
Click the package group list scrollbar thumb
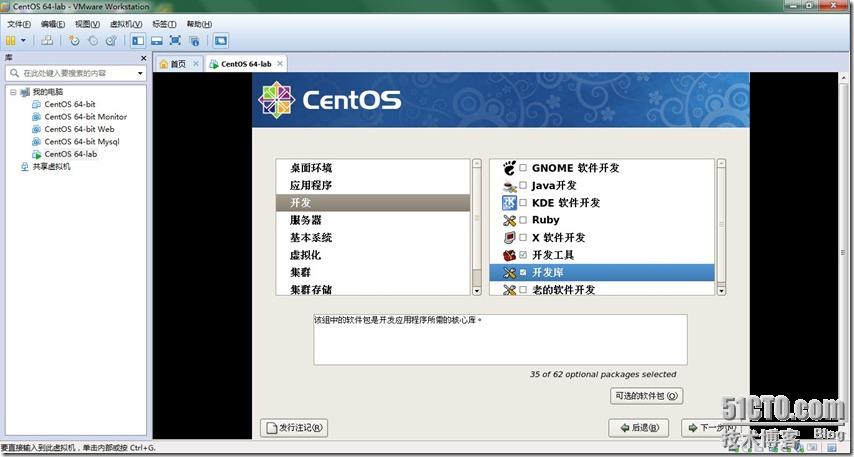(x=721, y=224)
